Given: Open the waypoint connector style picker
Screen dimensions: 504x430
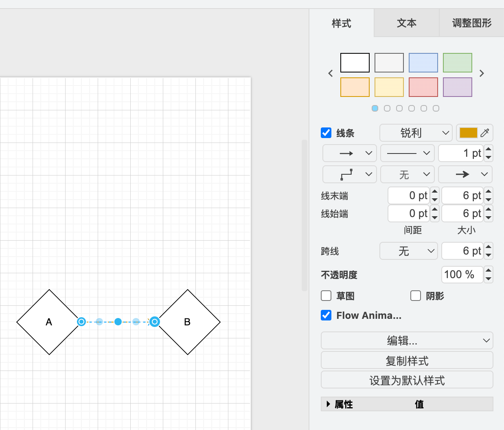Looking at the screenshot, I should pos(349,174).
